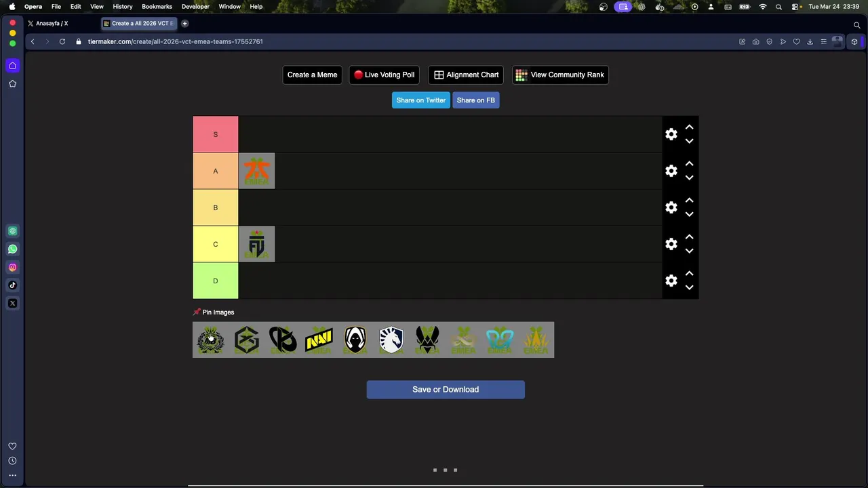The width and height of the screenshot is (868, 488).
Task: Move C tier row up with arrow
Action: coord(689,237)
